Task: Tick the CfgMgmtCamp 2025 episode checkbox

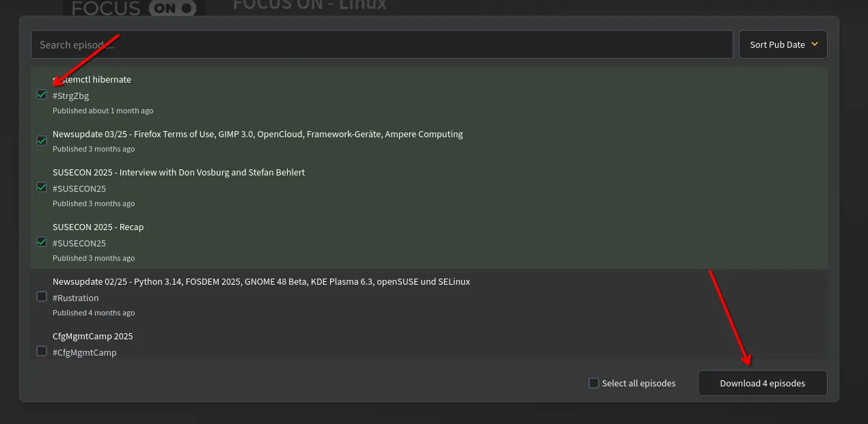Action: [x=42, y=351]
